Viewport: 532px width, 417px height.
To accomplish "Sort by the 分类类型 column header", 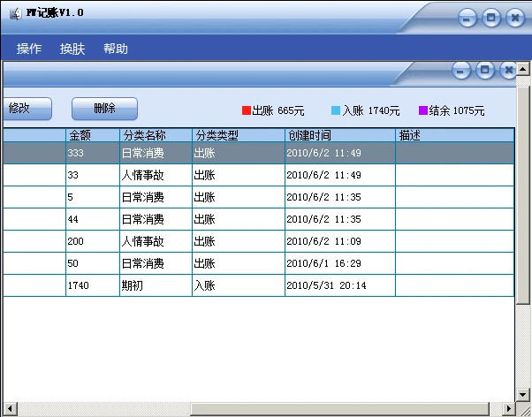I will 239,135.
